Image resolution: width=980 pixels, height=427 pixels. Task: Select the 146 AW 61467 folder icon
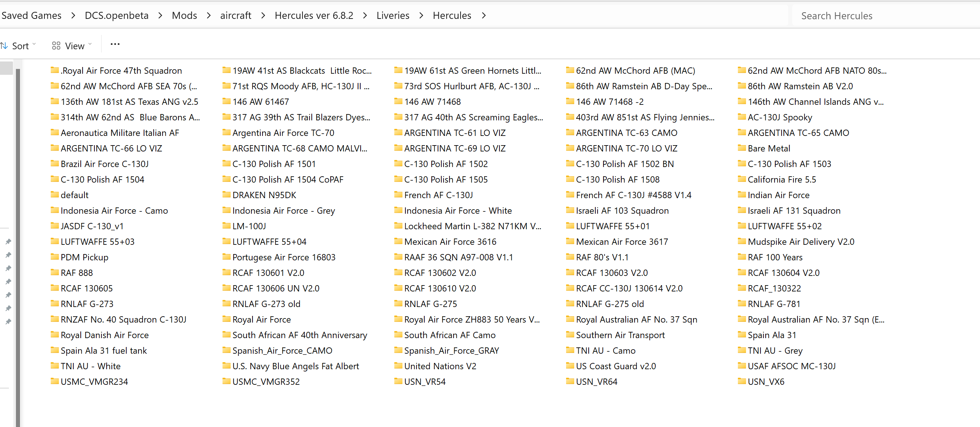(227, 101)
